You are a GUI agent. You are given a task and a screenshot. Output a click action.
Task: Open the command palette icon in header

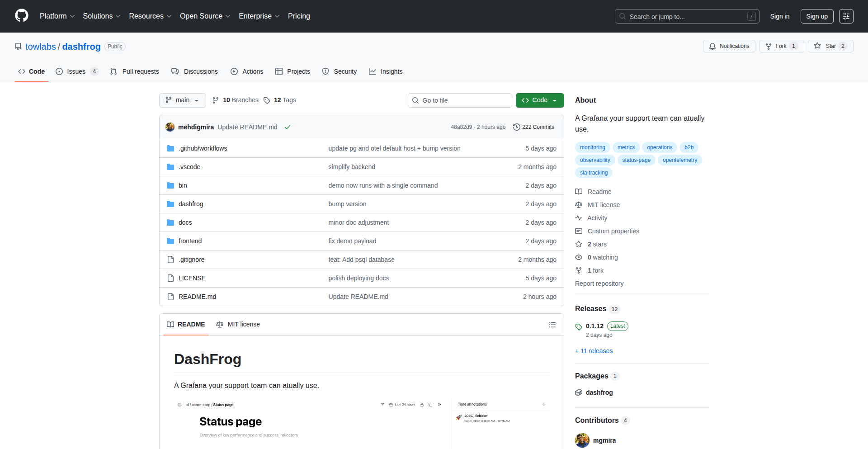tap(846, 16)
